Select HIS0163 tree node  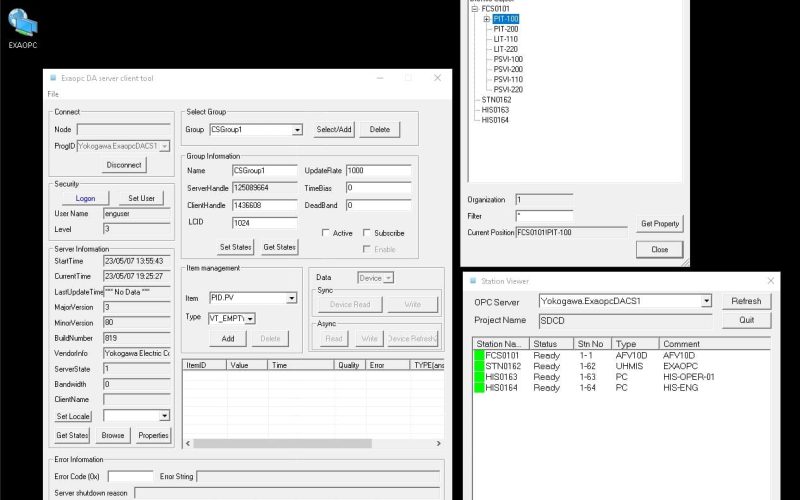pyautogui.click(x=495, y=110)
